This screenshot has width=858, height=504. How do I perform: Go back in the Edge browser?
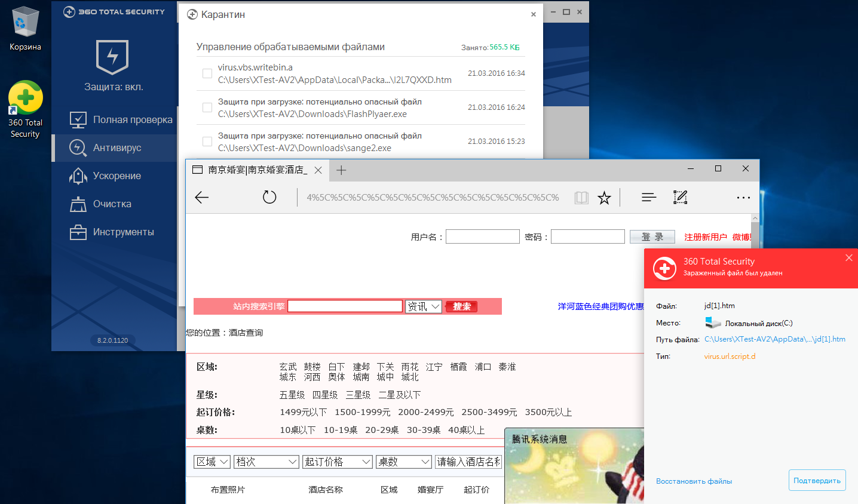click(x=202, y=197)
